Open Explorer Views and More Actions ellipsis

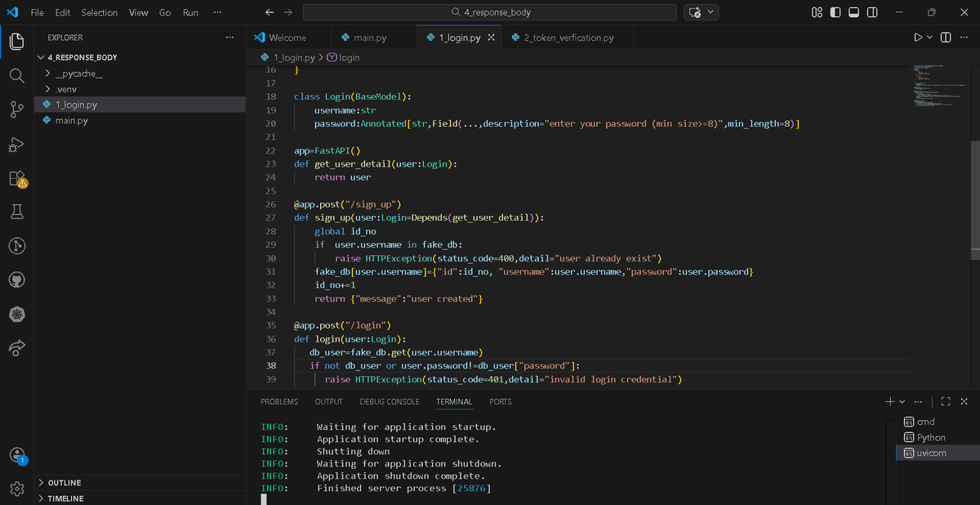click(x=229, y=38)
